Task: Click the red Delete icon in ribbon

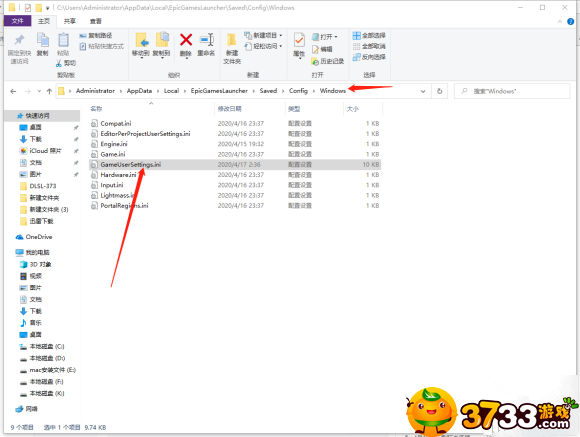Action: [x=186, y=40]
